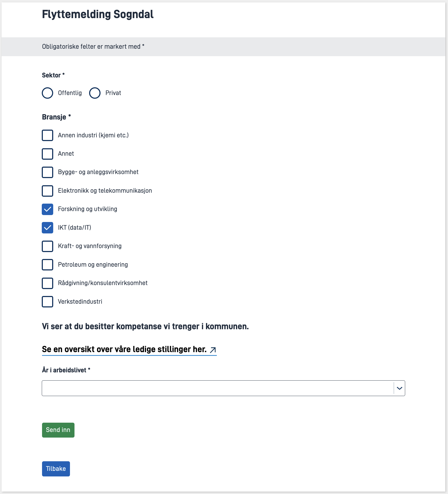Expand År i arbeidslivet dropdown chevron

point(399,388)
